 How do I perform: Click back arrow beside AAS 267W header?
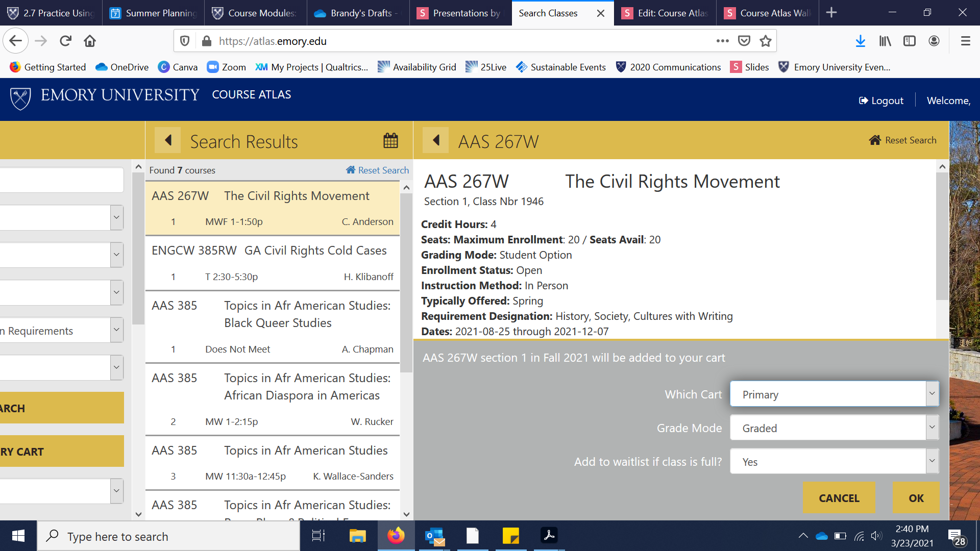pos(436,140)
